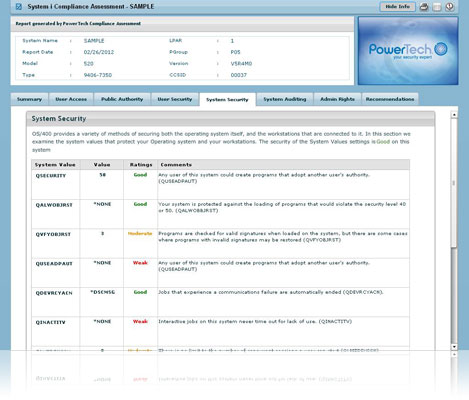Open the Admin Rights tab
Viewport: 469px width, 400px height.
coord(337,99)
